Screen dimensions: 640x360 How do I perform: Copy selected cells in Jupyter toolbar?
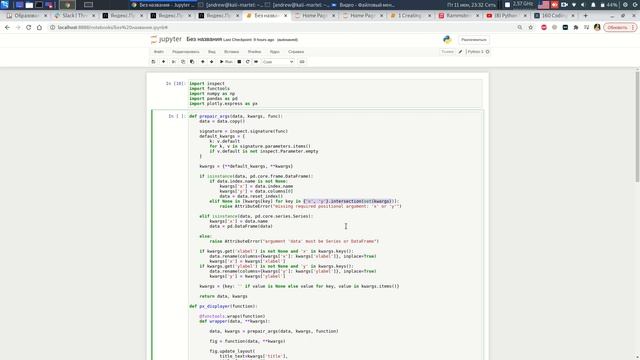click(x=183, y=62)
